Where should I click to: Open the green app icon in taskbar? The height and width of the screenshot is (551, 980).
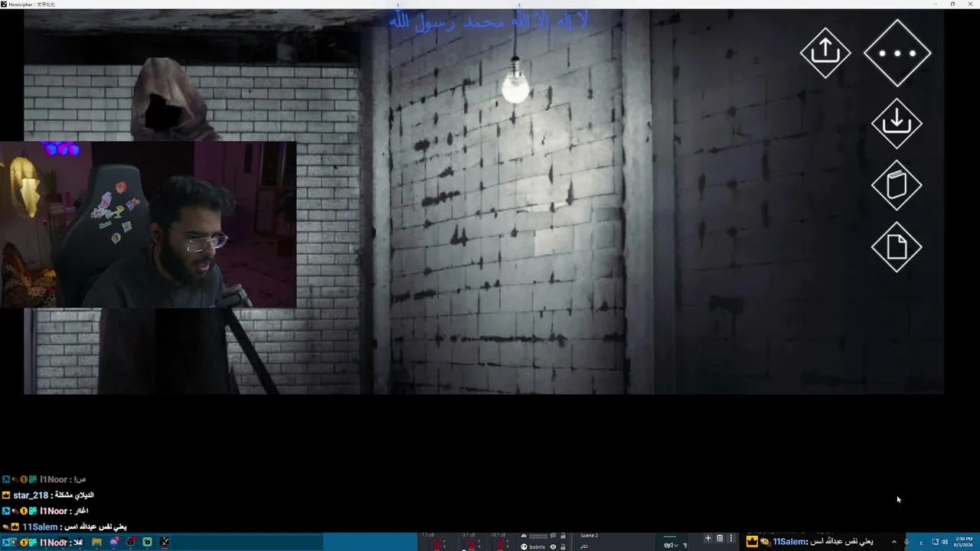pyautogui.click(x=147, y=542)
